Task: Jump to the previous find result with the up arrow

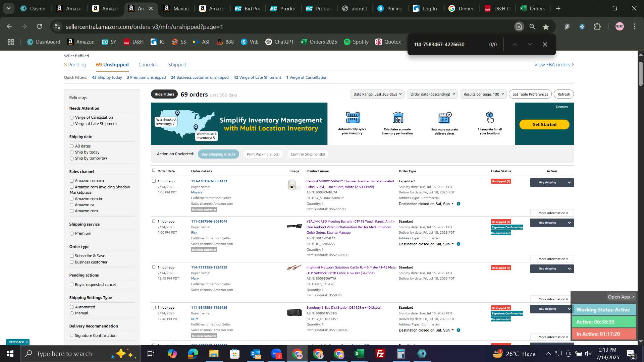Action: click(515, 44)
